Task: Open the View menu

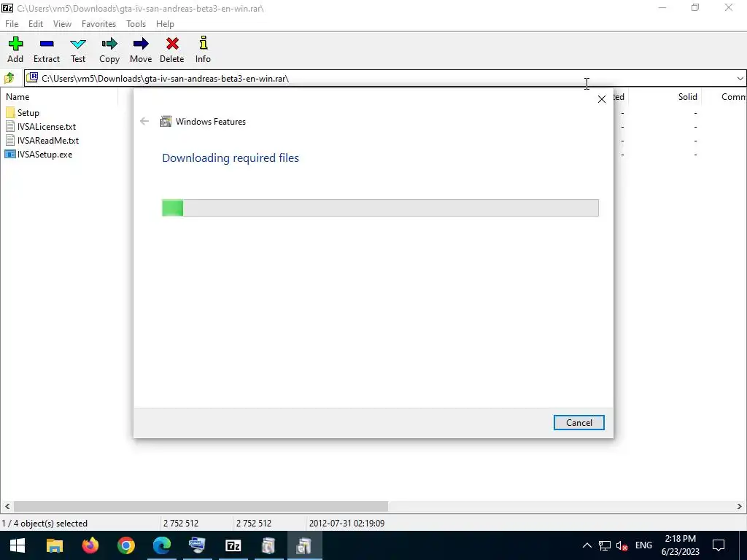Action: click(x=62, y=24)
